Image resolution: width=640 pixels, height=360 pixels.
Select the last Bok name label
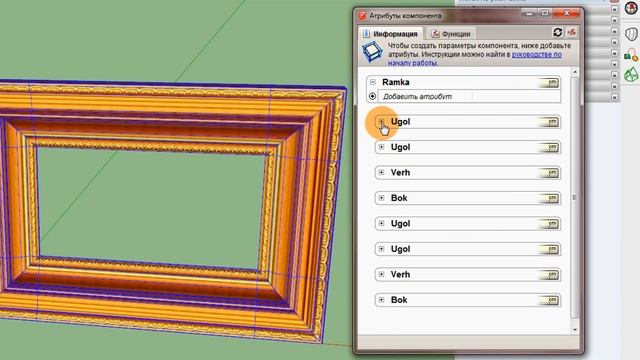point(399,300)
